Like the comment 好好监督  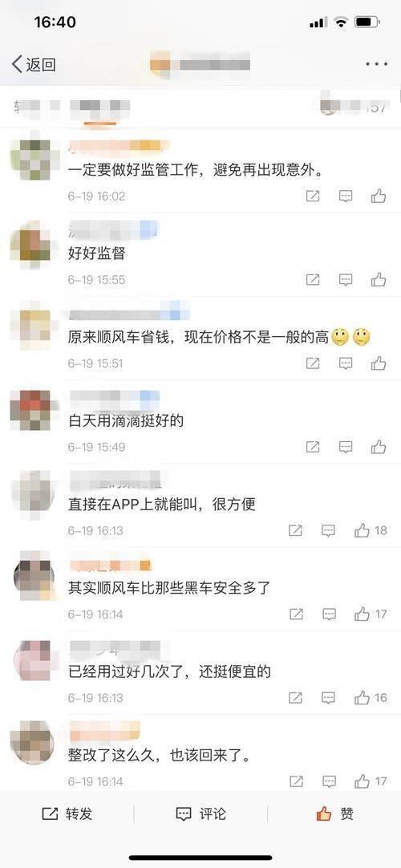(x=379, y=279)
